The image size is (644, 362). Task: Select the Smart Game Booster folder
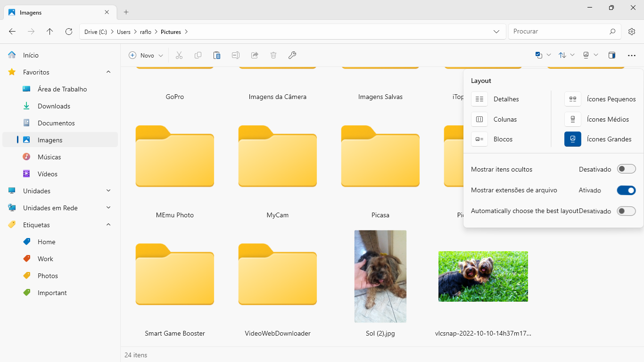(175, 275)
